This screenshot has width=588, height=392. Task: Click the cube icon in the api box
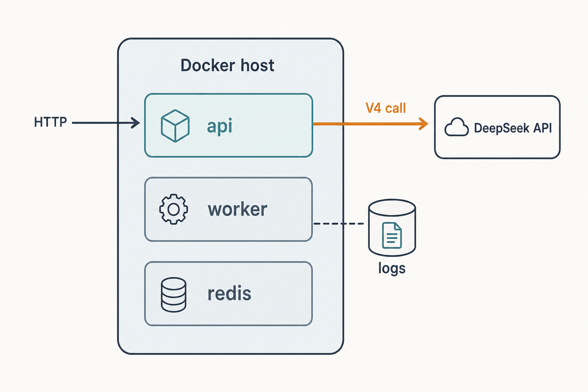(175, 126)
